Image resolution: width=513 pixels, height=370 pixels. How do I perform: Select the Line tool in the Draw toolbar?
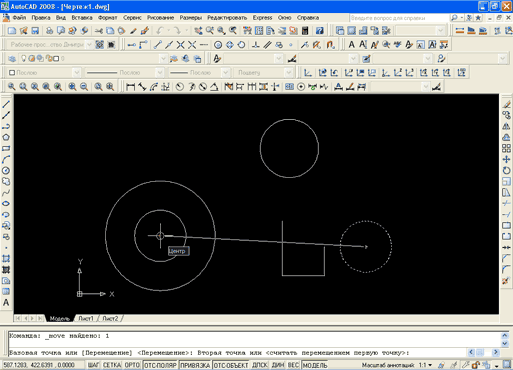coord(6,104)
